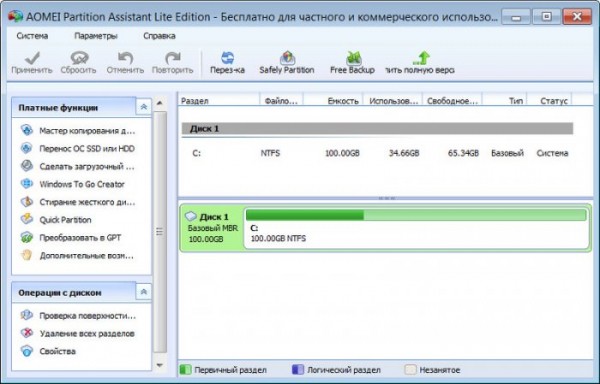Open the Параметры menu
The image size is (600, 384).
tap(96, 36)
